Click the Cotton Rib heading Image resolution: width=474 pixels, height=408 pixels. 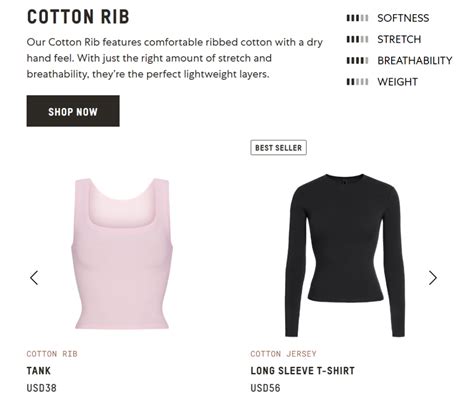78,17
